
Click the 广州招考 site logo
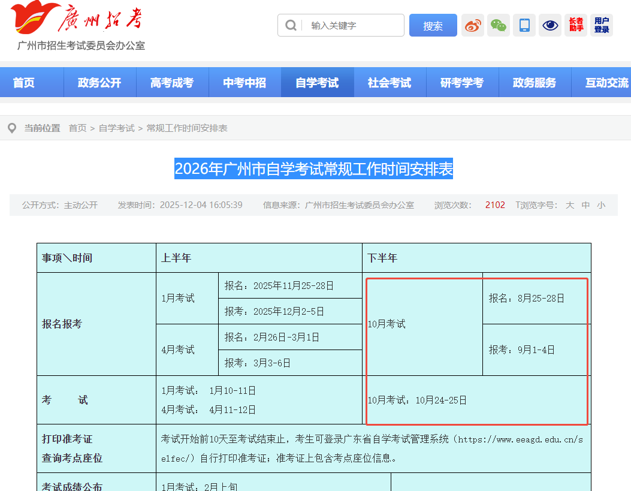click(80, 18)
